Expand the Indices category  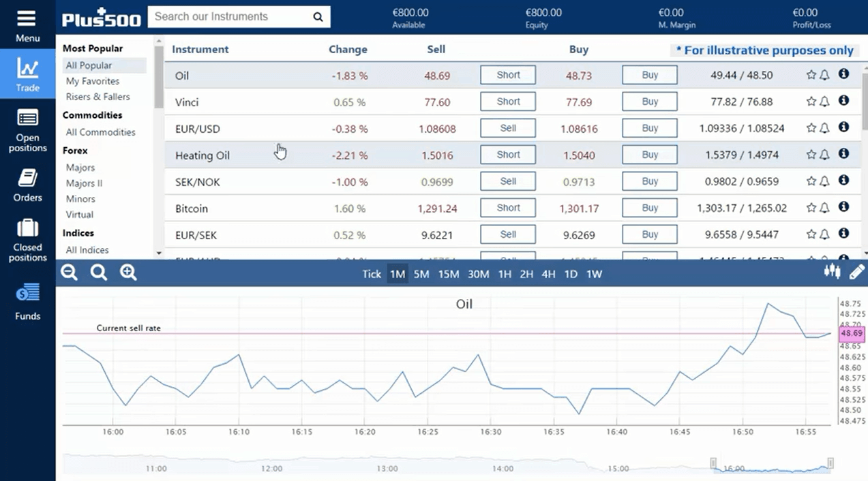click(x=78, y=232)
